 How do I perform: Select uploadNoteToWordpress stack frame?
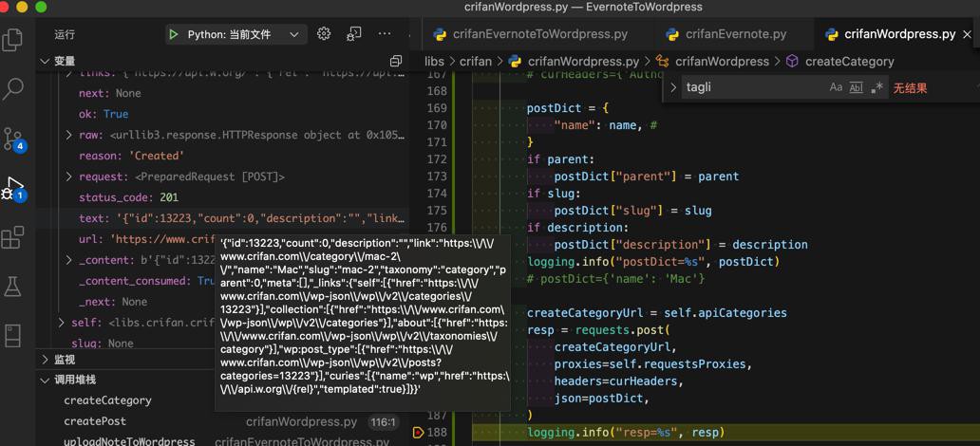(x=129, y=441)
